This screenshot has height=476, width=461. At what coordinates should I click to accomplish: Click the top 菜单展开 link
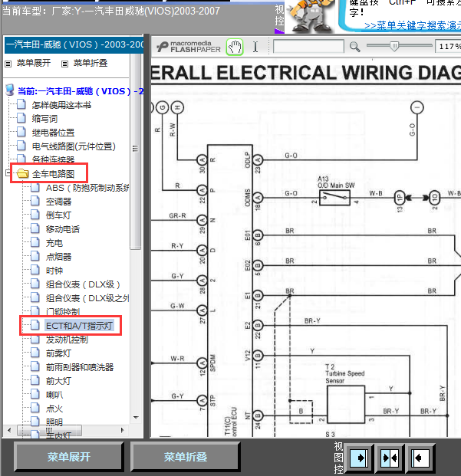pos(34,63)
